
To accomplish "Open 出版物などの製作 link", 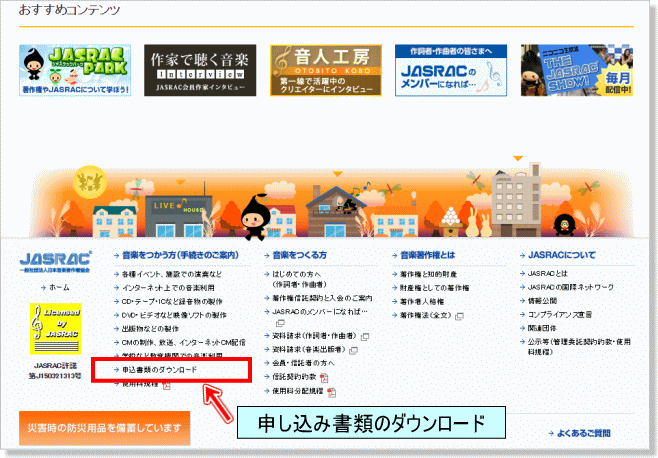I will click(150, 329).
